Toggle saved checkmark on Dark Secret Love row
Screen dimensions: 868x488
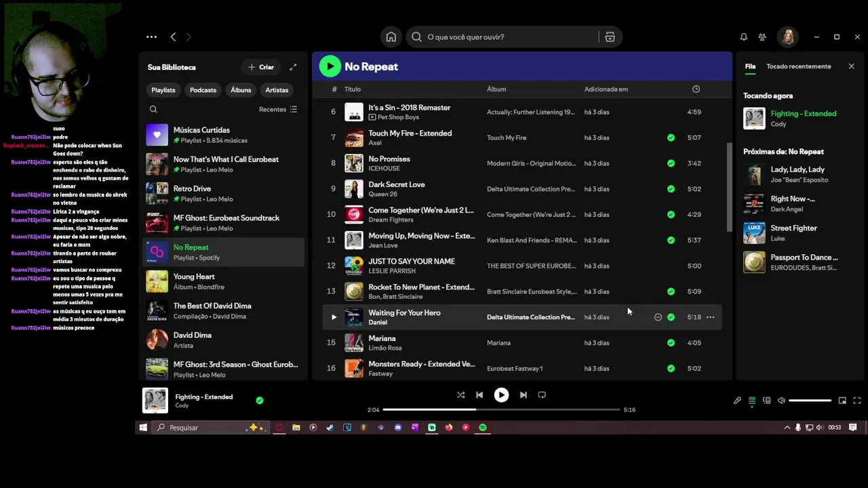point(671,189)
